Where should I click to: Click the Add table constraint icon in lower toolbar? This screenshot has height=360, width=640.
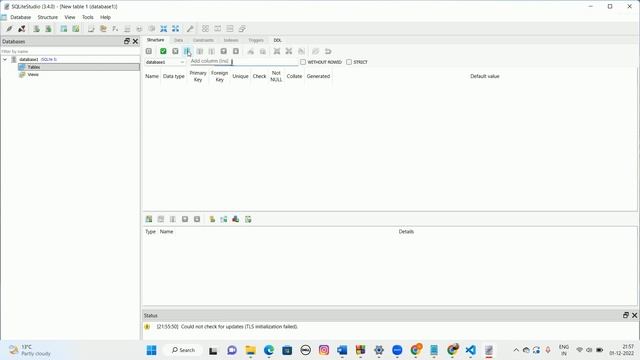[x=149, y=219]
